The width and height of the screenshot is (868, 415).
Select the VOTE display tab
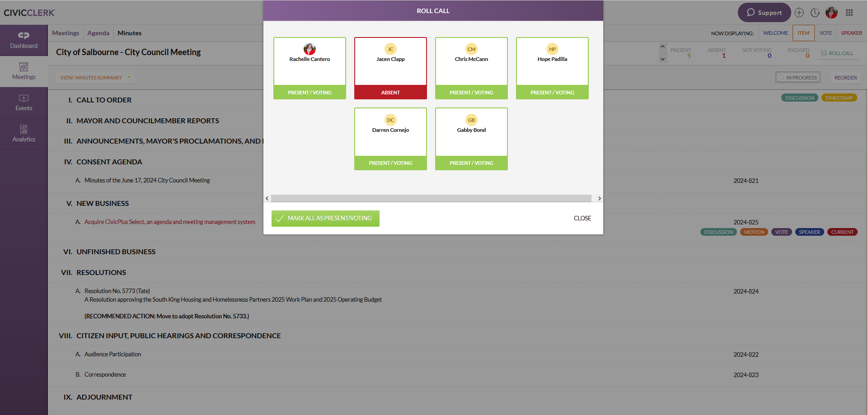pyautogui.click(x=826, y=33)
